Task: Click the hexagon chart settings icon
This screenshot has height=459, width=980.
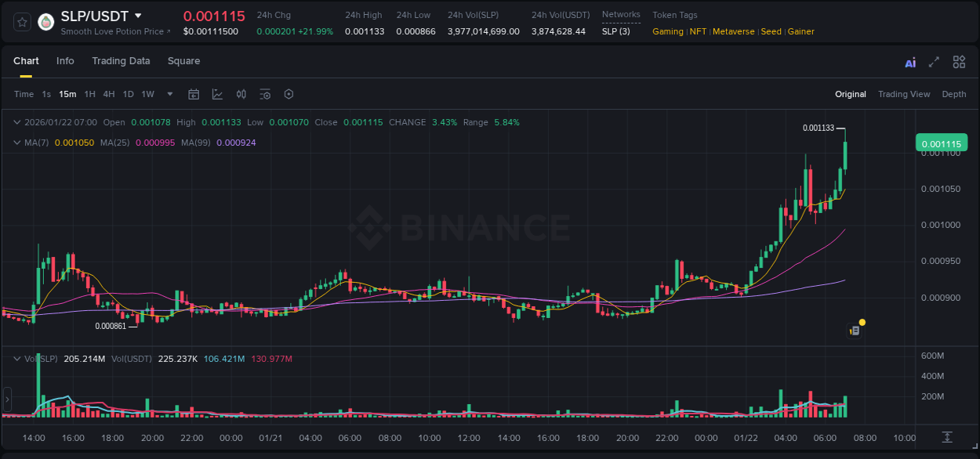Action: (289, 94)
